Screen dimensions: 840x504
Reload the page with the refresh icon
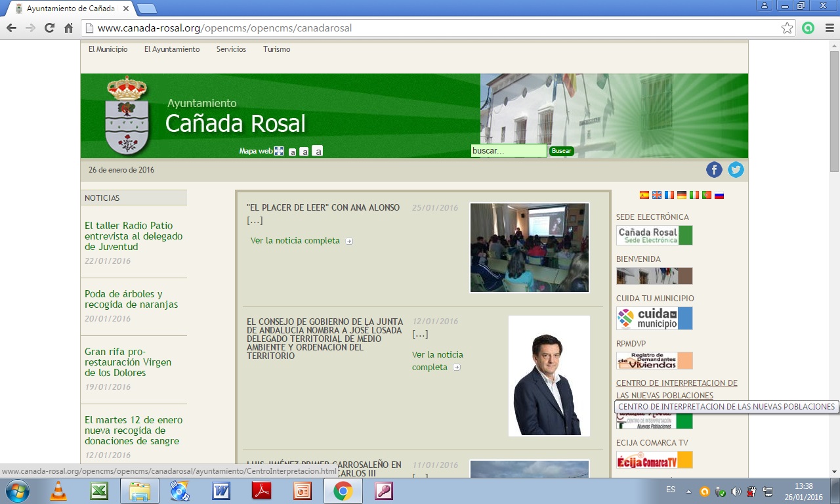(49, 28)
